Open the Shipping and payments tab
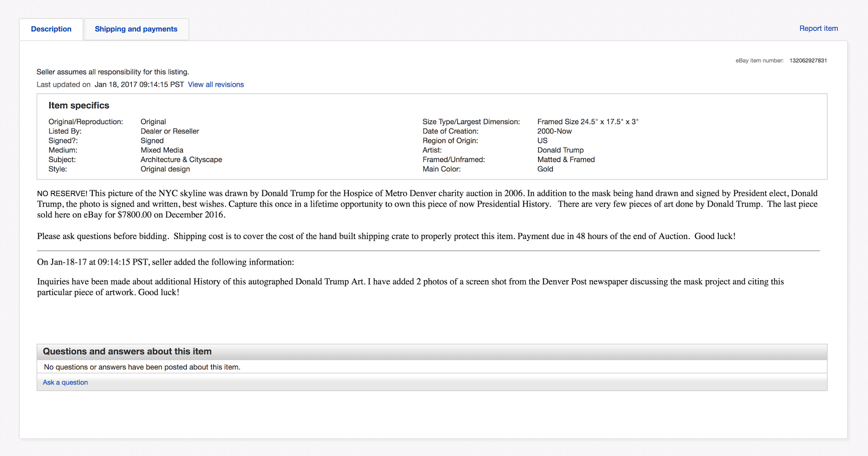Screen dimensions: 868x456 click(136, 29)
